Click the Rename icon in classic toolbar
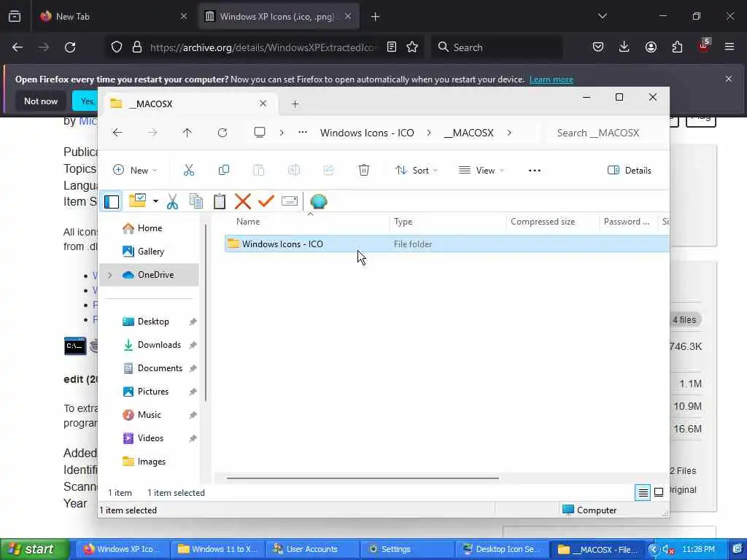The width and height of the screenshot is (747, 560). pos(289,201)
